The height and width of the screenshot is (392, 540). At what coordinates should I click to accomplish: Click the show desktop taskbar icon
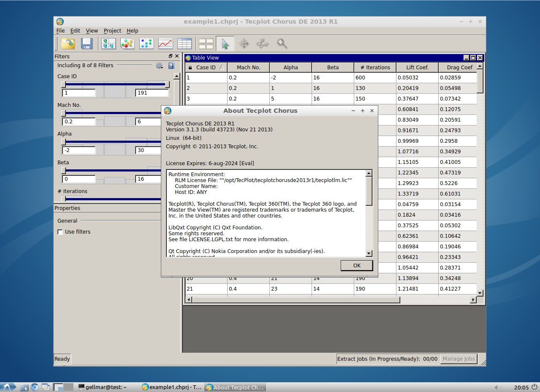[x=45, y=387]
